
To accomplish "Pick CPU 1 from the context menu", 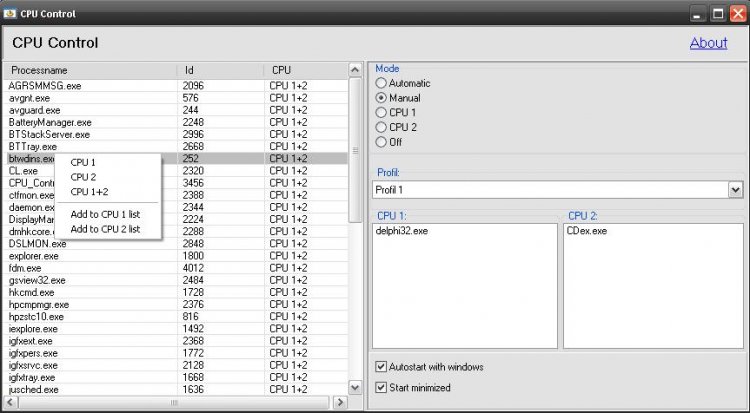I will tap(83, 162).
